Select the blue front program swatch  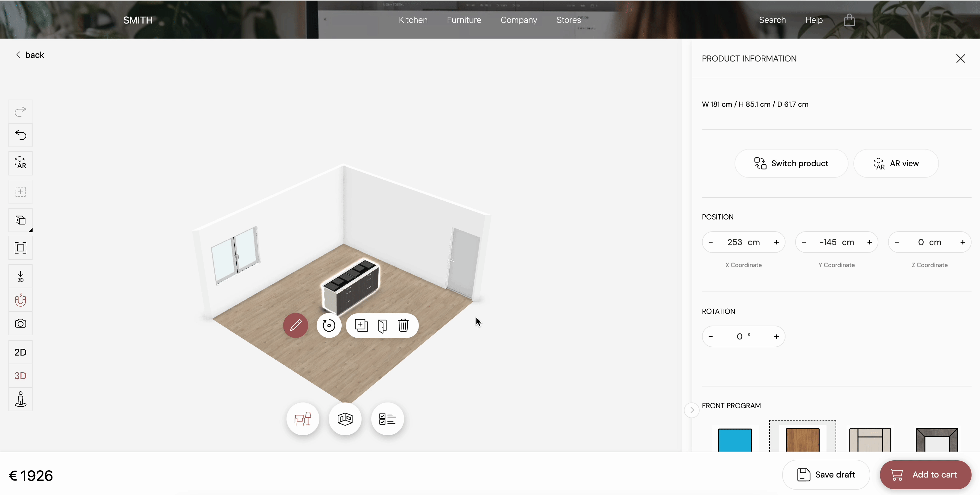[735, 440]
